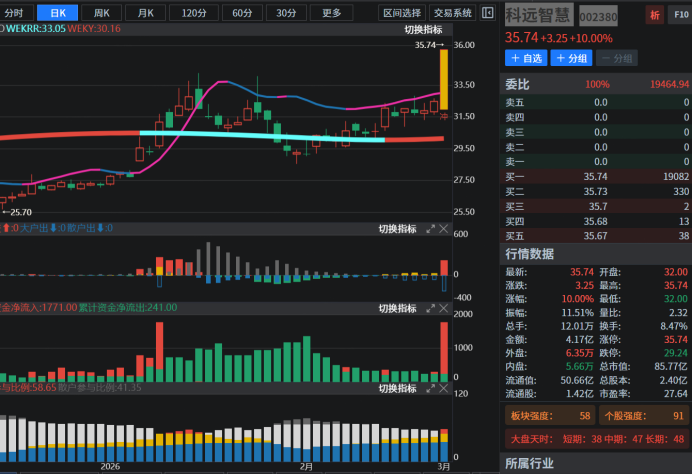
Task: Add stock to 自选 watchlist
Action: pyautogui.click(x=525, y=58)
